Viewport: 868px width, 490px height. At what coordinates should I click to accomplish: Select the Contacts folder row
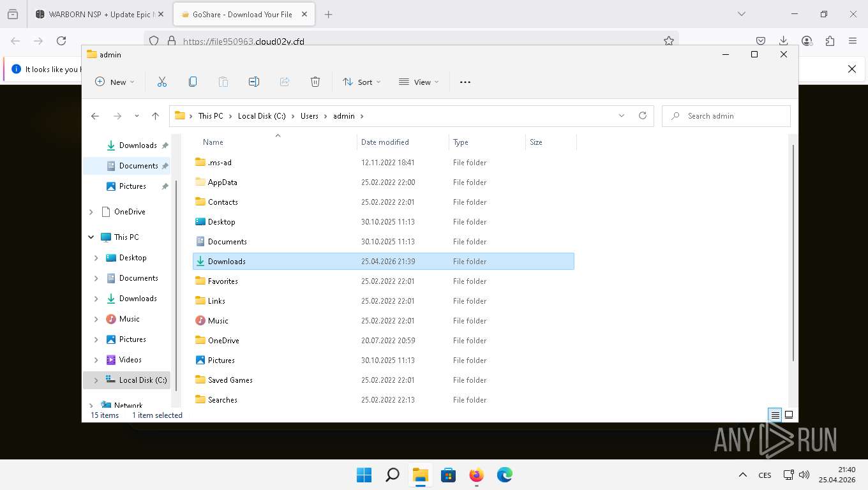384,202
